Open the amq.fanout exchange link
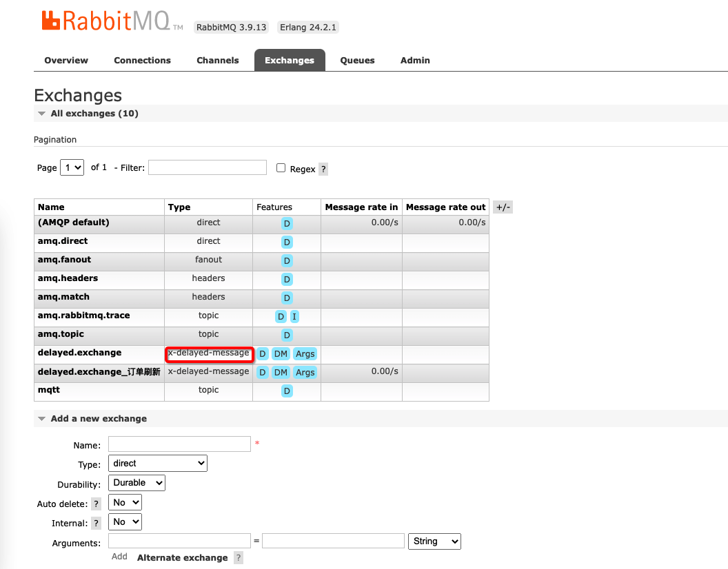The height and width of the screenshot is (569, 728). coord(65,260)
